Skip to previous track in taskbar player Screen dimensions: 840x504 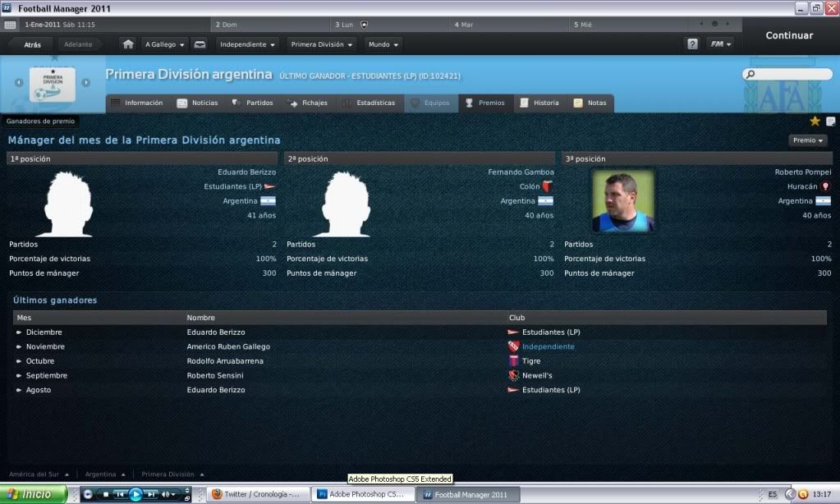(x=120, y=494)
